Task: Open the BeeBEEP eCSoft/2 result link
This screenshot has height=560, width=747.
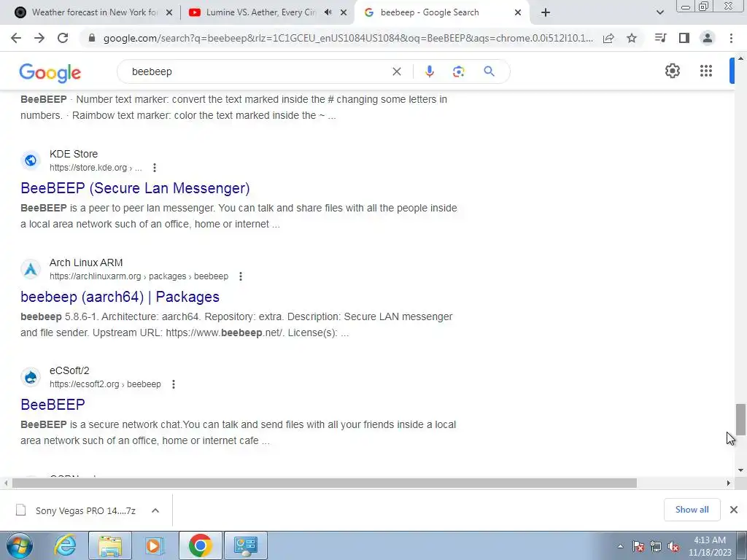Action: coord(53,404)
